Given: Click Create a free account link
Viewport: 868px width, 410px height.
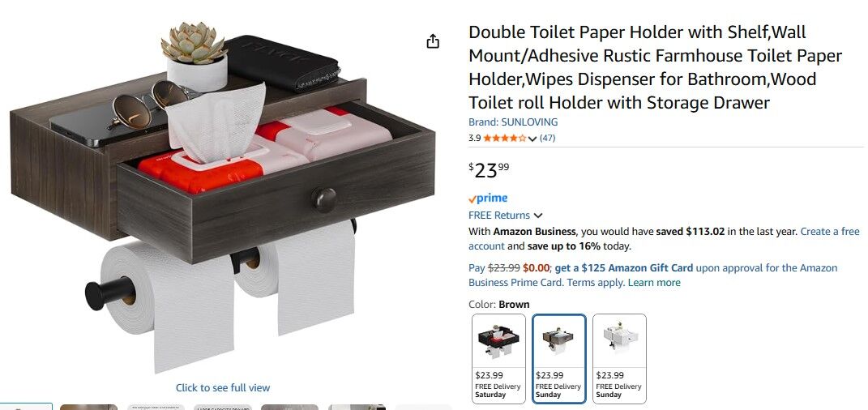Looking at the screenshot, I should (664, 239).
